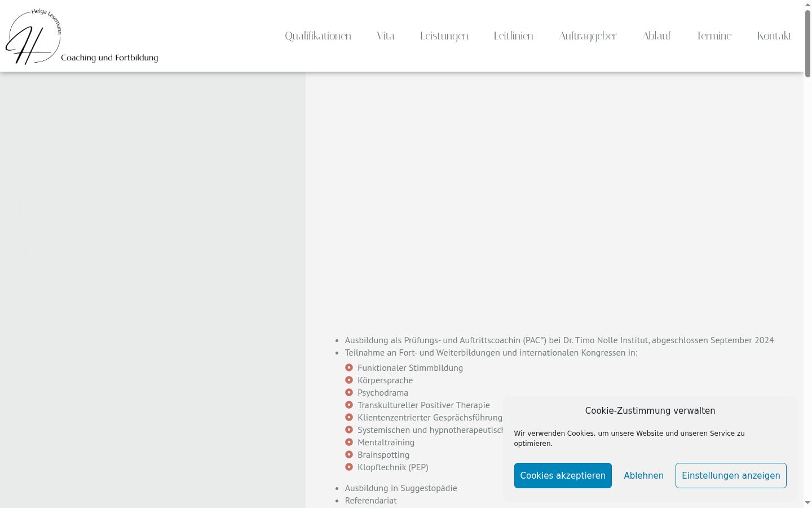Click 'Ausbildung in Suggestopädie' bullet text

pos(401,488)
